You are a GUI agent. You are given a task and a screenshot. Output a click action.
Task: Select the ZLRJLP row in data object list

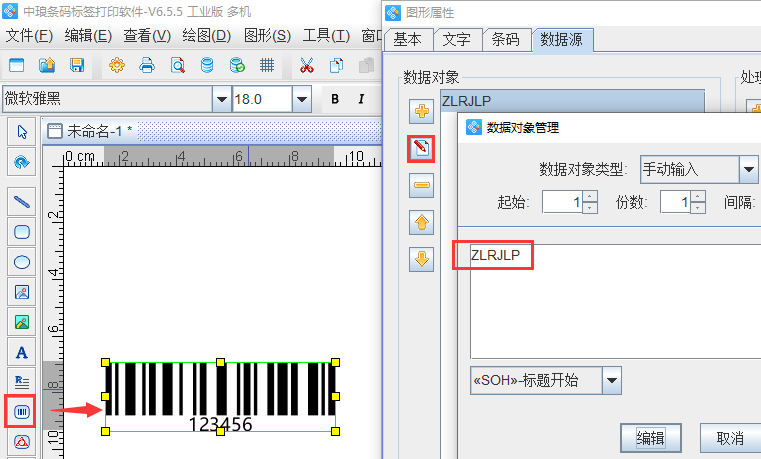click(x=573, y=101)
